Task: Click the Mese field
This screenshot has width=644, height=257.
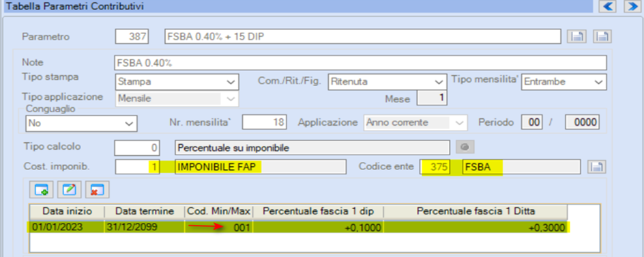Action: tap(432, 98)
